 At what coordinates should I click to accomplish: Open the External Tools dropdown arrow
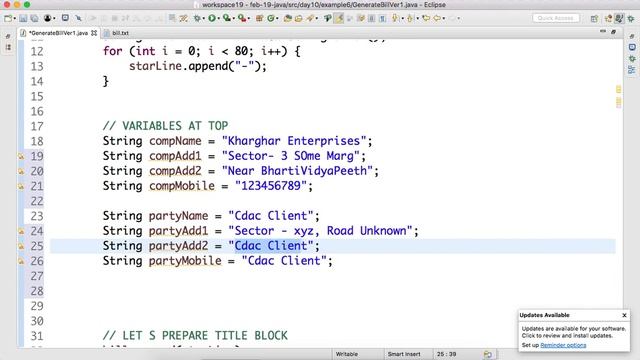(x=249, y=18)
